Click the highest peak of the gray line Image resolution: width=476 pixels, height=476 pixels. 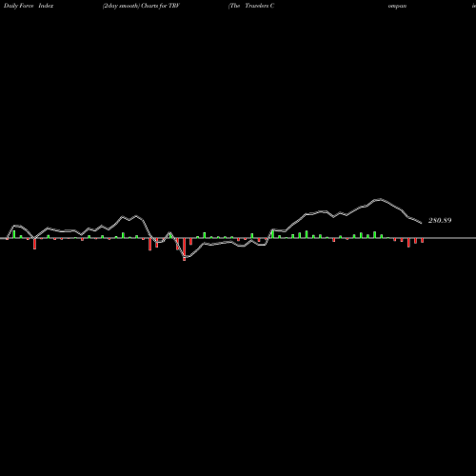pyautogui.click(x=380, y=199)
